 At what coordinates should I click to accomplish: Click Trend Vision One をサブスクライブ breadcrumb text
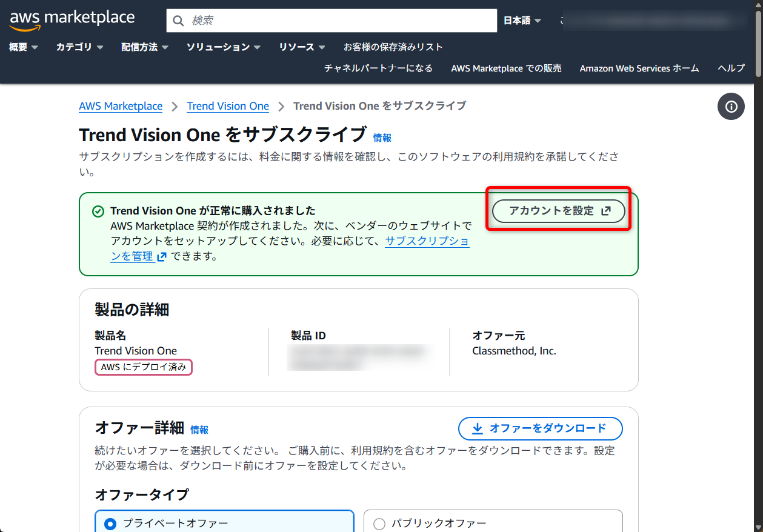(380, 106)
